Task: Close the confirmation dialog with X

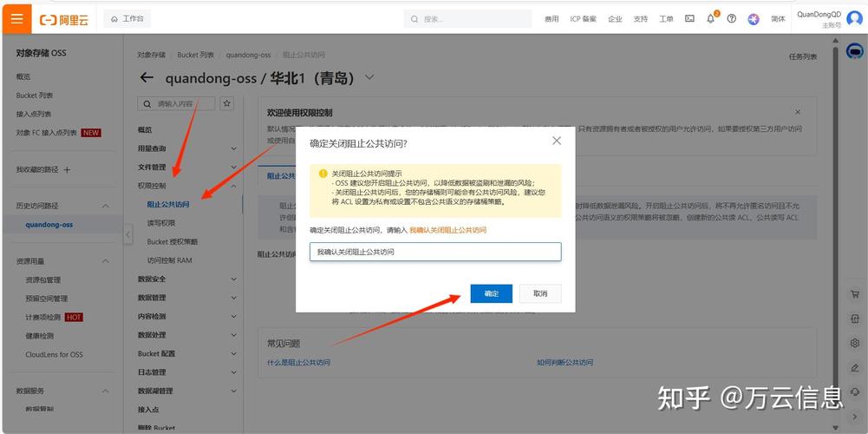Action: click(x=557, y=141)
